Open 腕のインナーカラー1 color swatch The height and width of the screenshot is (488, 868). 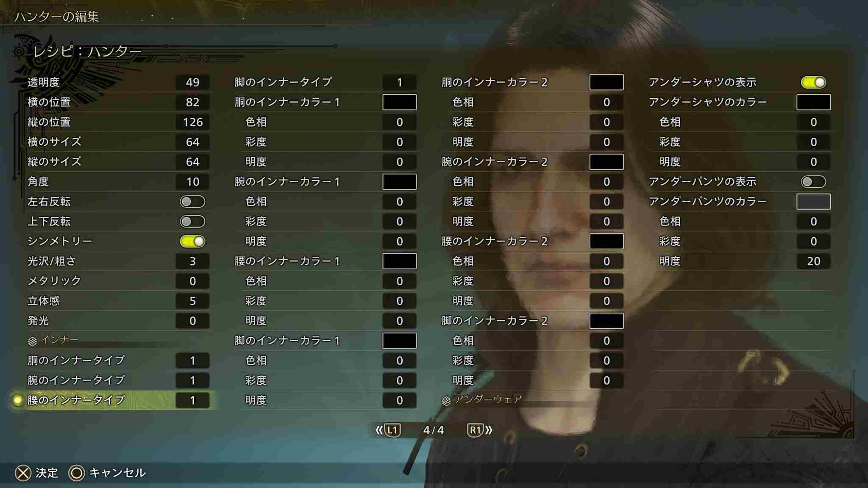click(x=399, y=182)
